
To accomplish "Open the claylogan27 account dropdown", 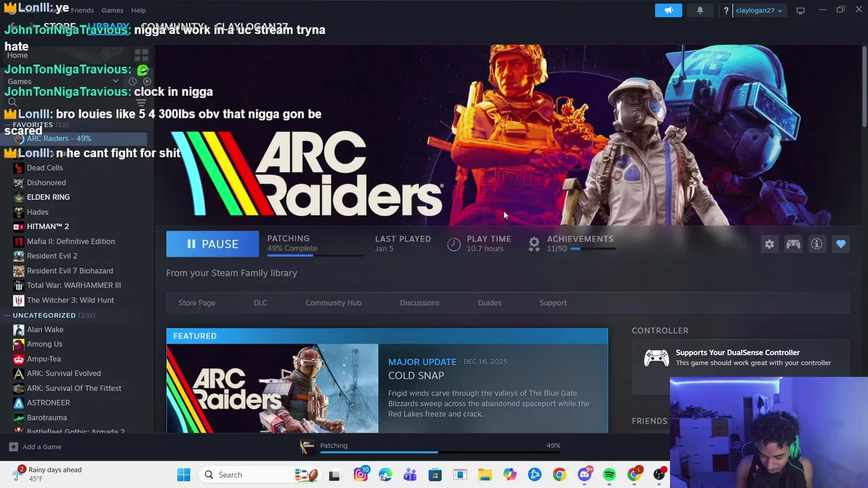I will pyautogui.click(x=759, y=10).
